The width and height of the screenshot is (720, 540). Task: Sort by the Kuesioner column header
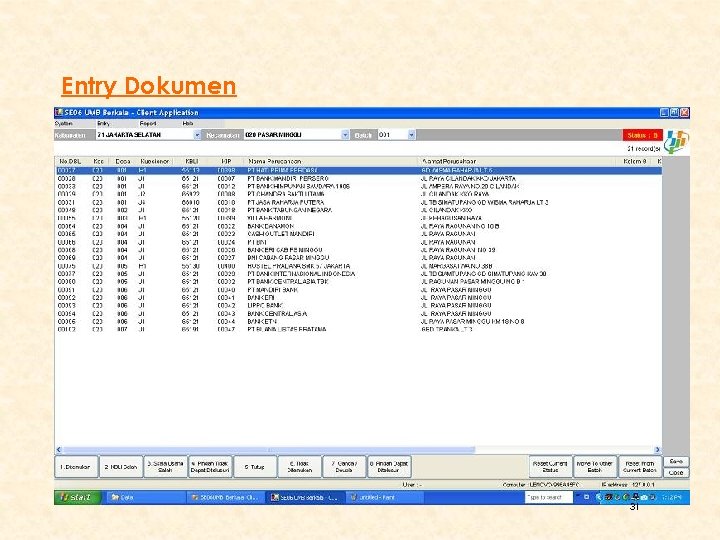(155, 161)
